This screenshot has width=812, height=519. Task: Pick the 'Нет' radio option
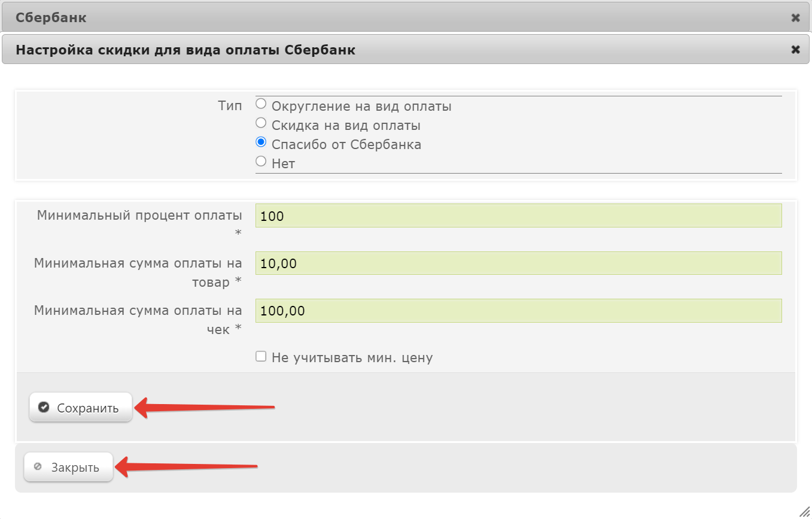point(261,161)
